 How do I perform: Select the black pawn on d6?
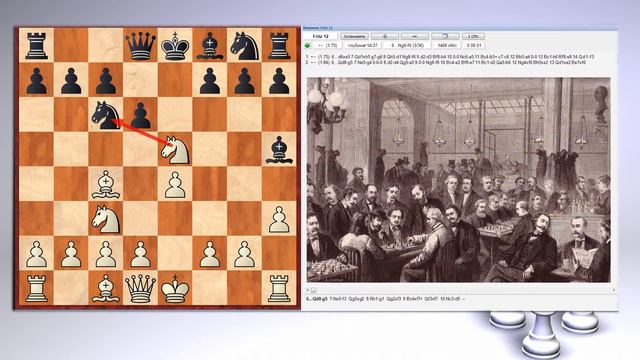point(140,115)
